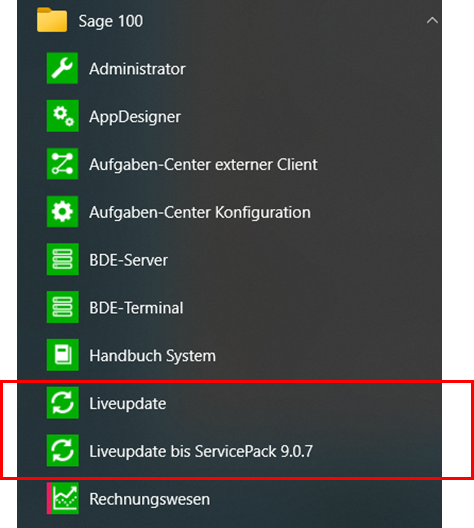The image size is (474, 528).
Task: Open Liveupdate bis ServicePack 9.0.7 label
Action: (201, 451)
